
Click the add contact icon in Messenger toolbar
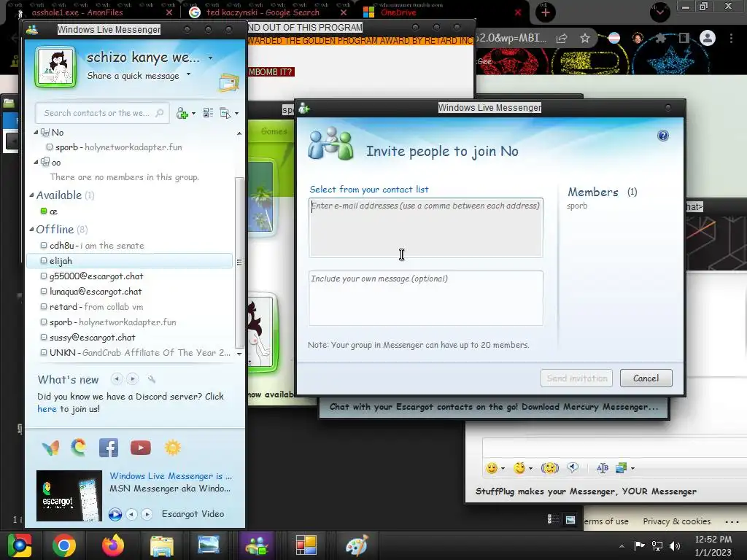[x=182, y=113]
